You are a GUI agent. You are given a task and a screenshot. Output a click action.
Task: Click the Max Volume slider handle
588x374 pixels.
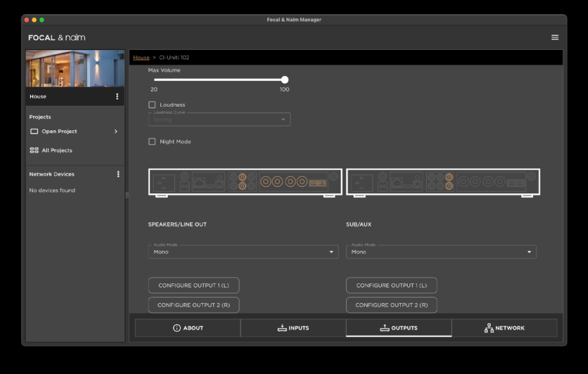pyautogui.click(x=285, y=80)
